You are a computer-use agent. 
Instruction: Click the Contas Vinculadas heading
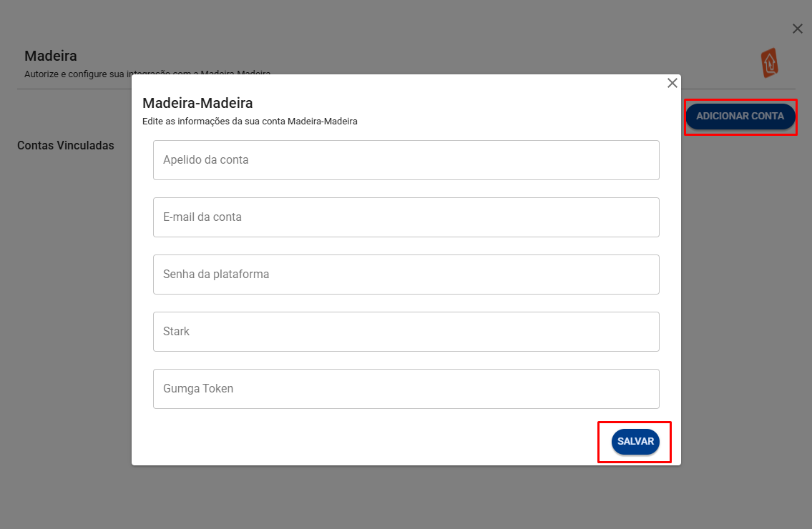point(66,145)
